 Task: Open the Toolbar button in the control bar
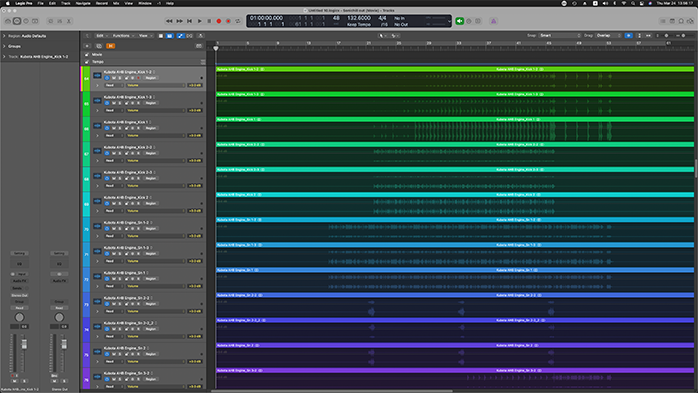pyautogui.click(x=35, y=21)
